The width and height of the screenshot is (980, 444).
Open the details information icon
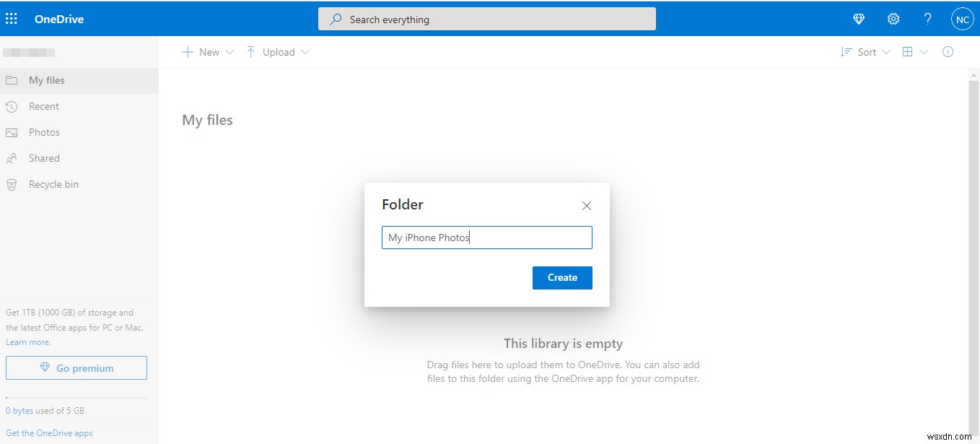coord(948,51)
